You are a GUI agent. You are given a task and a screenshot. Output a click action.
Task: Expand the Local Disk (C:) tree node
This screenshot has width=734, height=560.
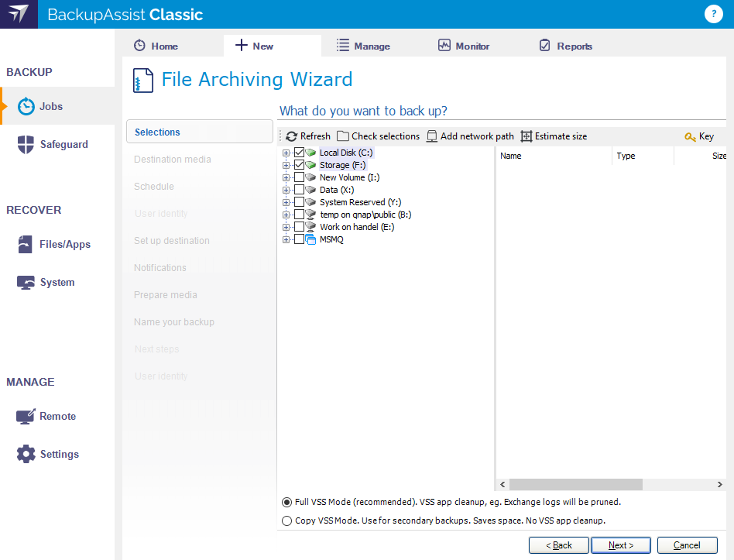pyautogui.click(x=286, y=153)
